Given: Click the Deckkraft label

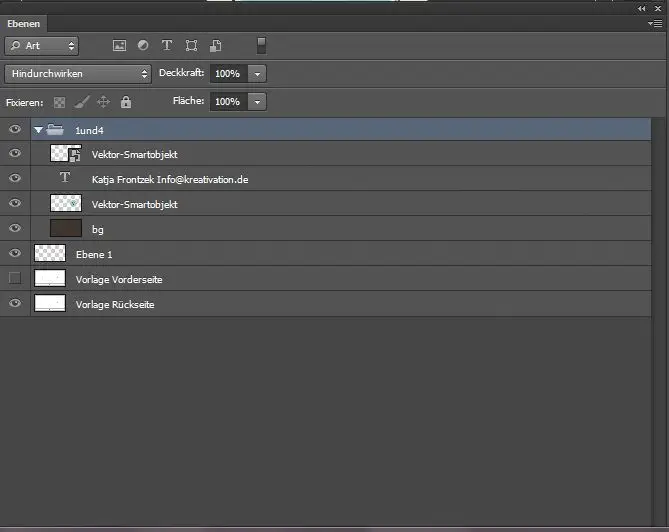Looking at the screenshot, I should 181,73.
